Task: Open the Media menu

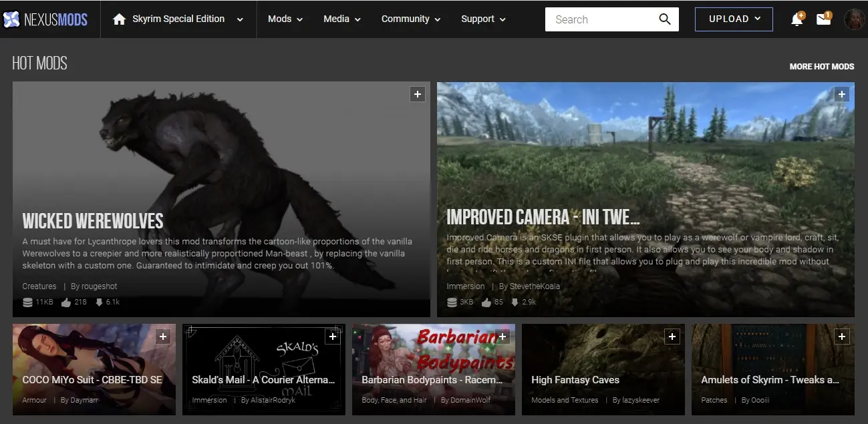Action: click(342, 19)
